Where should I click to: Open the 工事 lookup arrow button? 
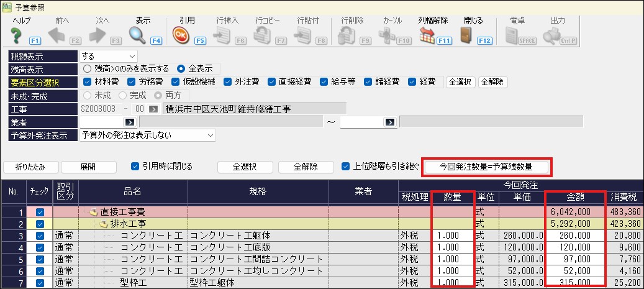(x=153, y=109)
